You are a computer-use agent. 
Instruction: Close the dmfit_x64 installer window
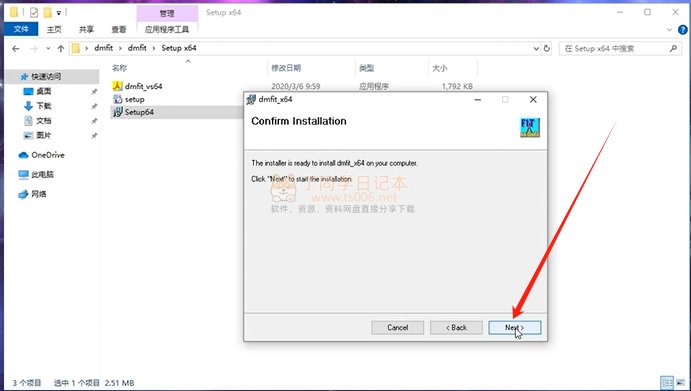[x=533, y=100]
